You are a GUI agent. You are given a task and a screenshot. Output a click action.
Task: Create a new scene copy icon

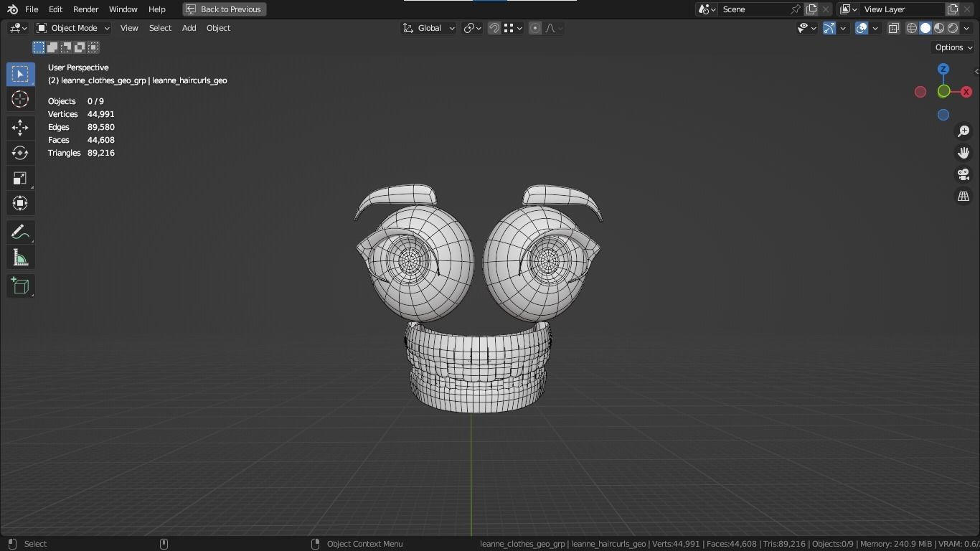(811, 9)
